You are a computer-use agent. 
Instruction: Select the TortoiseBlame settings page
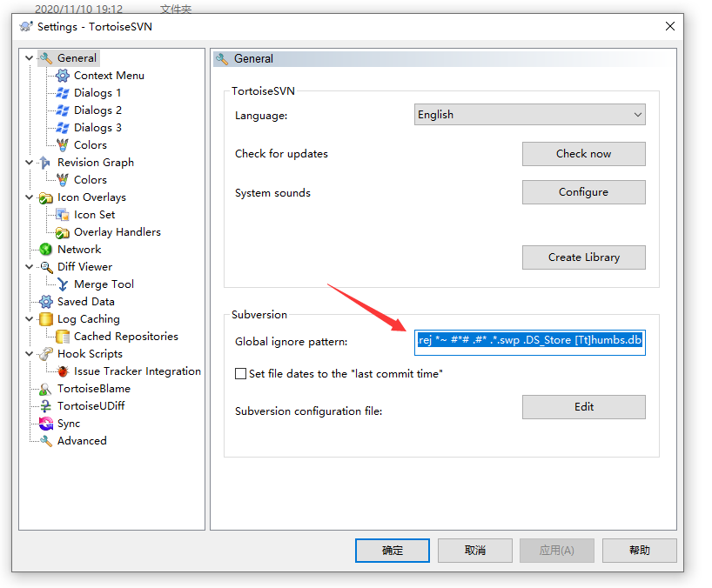(93, 389)
